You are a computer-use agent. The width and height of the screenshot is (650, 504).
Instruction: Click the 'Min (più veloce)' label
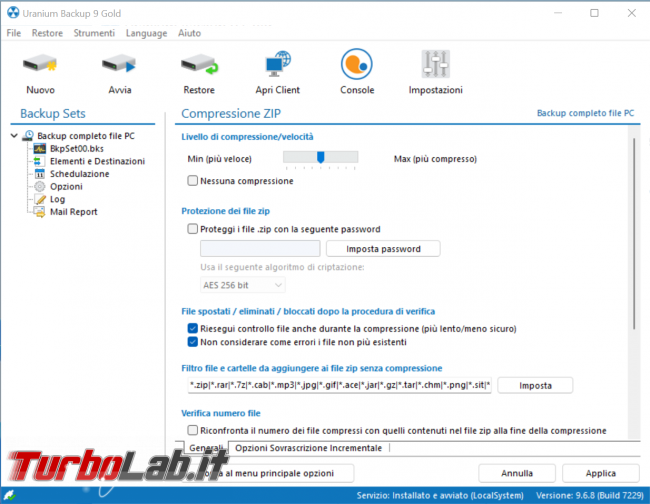[x=219, y=159]
